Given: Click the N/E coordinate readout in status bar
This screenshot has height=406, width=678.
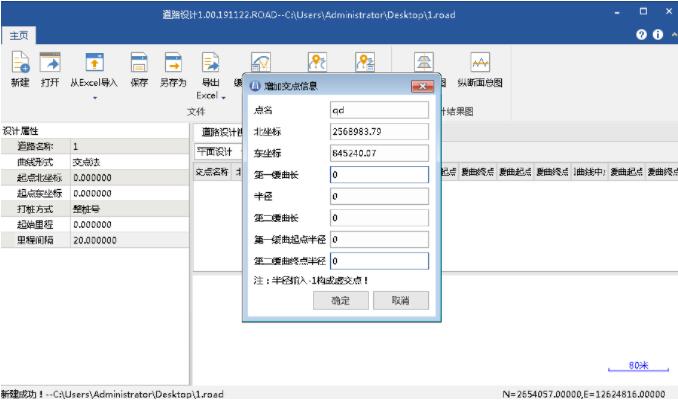Looking at the screenshot, I should (584, 394).
